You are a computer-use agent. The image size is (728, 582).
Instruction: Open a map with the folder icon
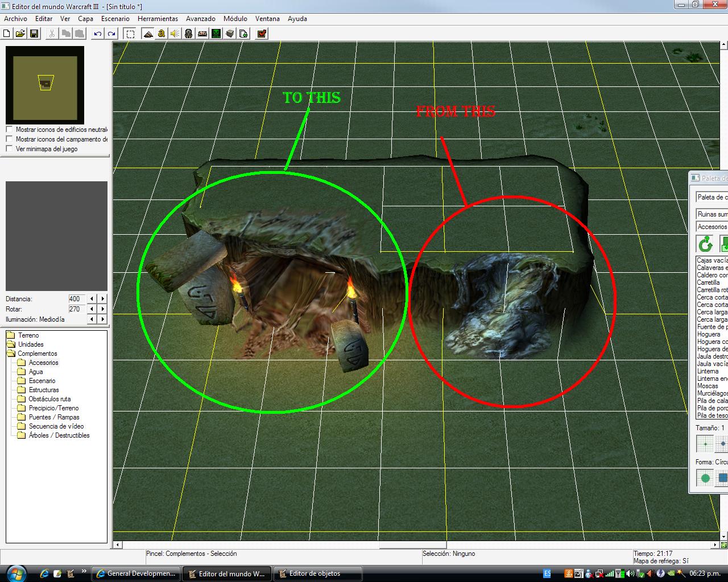(x=20, y=34)
